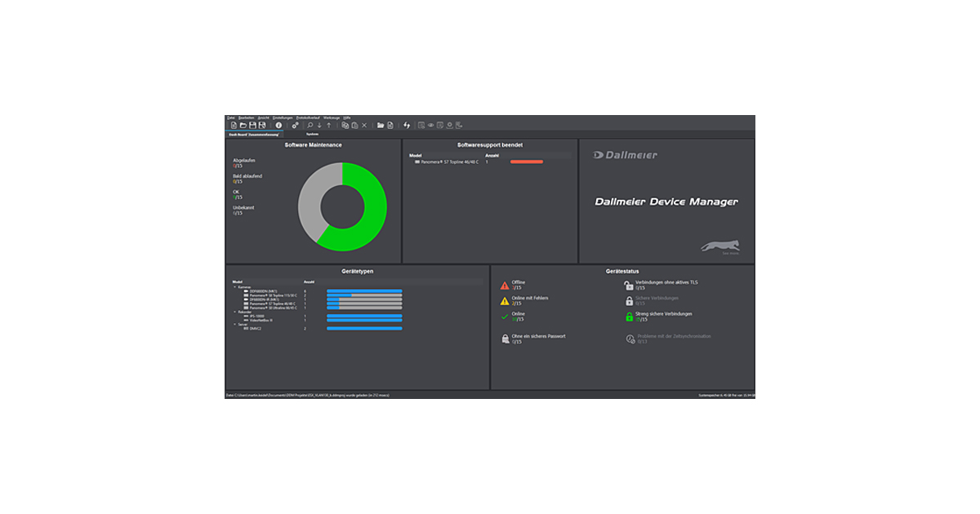Save project using the floppy disk icon
The height and width of the screenshot is (514, 980).
252,125
